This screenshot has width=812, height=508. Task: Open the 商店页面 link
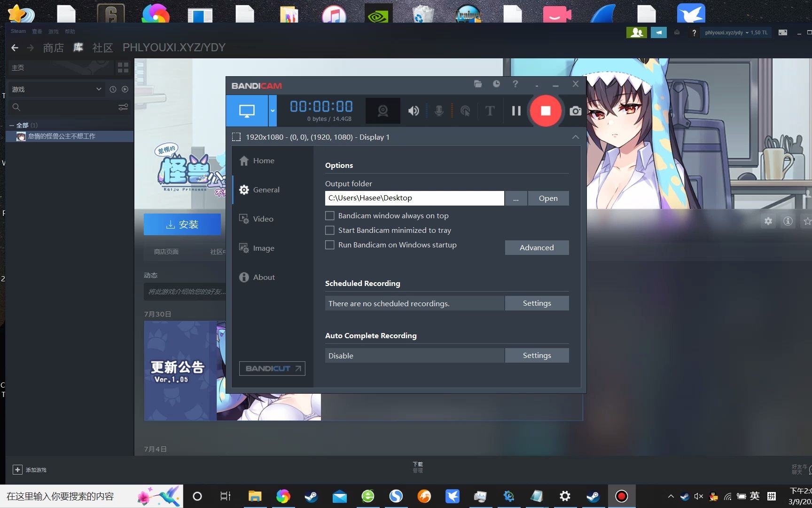click(166, 252)
